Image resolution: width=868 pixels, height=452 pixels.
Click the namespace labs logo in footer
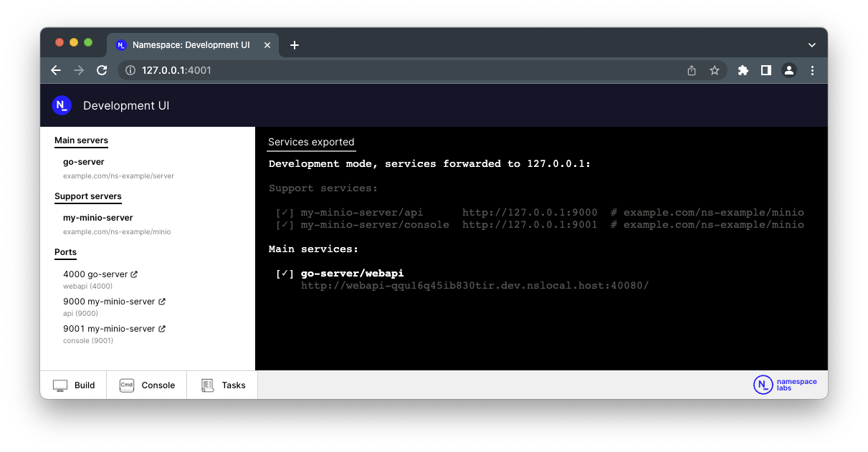[x=785, y=385]
